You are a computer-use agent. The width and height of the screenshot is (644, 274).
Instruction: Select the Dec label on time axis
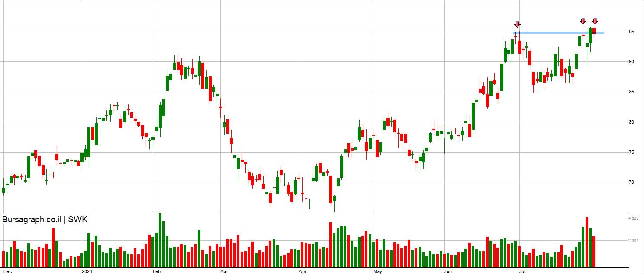coord(7,271)
